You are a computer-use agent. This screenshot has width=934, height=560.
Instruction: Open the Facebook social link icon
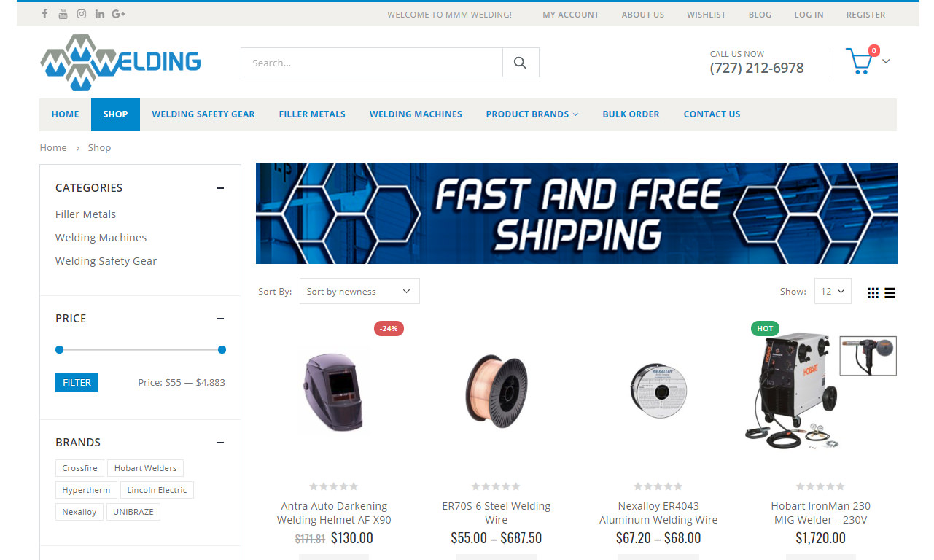click(x=45, y=14)
